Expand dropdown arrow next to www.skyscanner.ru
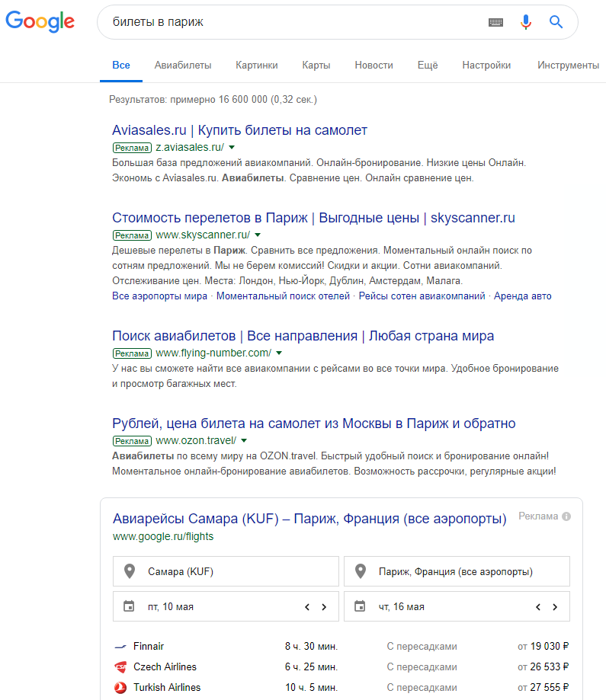The width and height of the screenshot is (606, 700). 258,235
